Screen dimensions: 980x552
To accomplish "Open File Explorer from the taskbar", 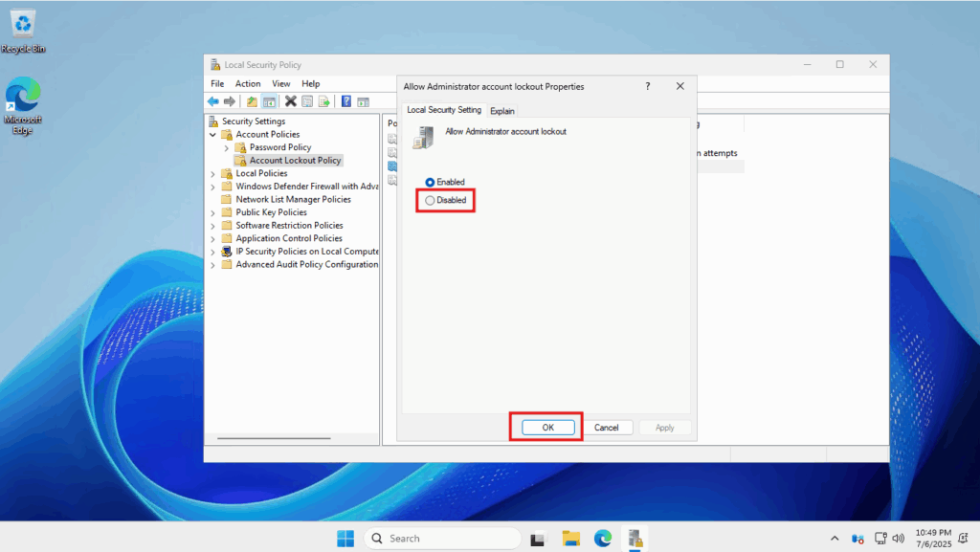I will coord(571,538).
